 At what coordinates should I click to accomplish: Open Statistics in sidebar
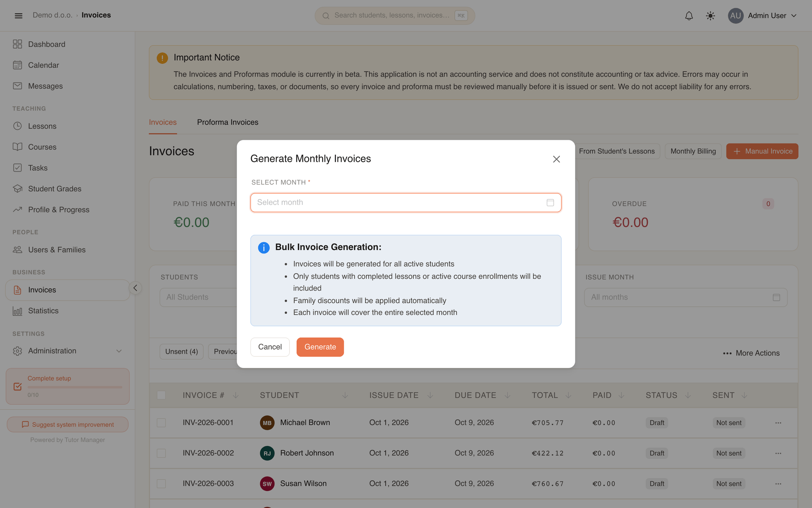pyautogui.click(x=67, y=311)
